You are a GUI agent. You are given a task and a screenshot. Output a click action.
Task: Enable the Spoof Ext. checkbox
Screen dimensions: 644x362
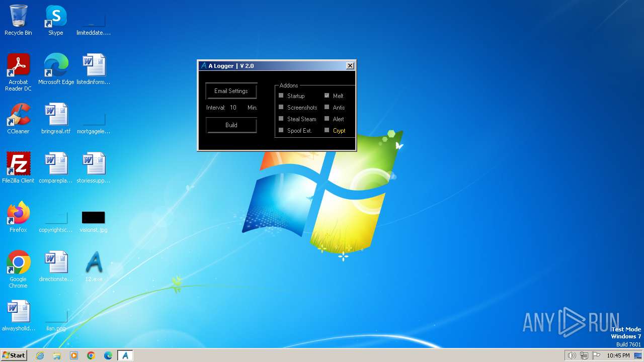[x=281, y=130]
